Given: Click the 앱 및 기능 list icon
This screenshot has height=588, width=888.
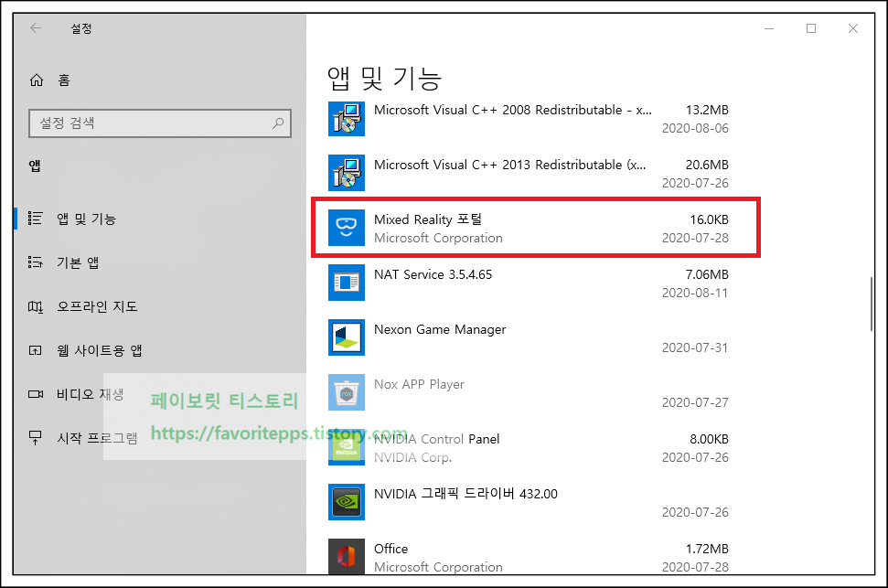Looking at the screenshot, I should (35, 219).
